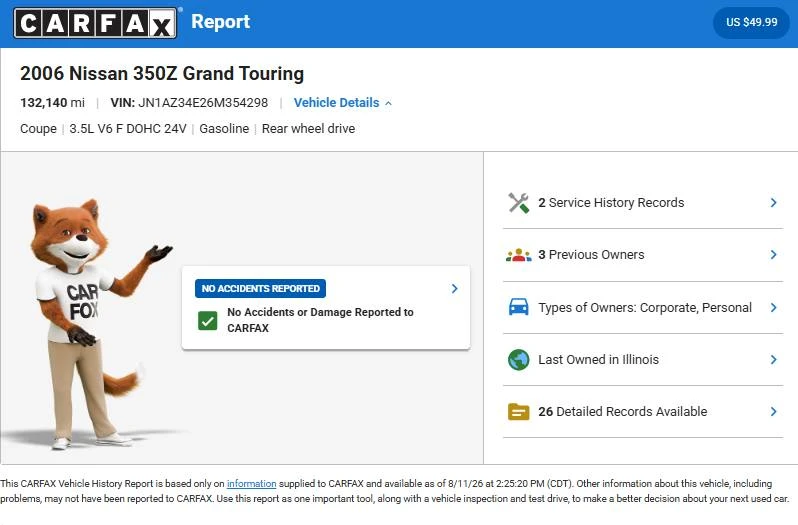Click the Report header text
Image resolution: width=798 pixels, height=525 pixels.
click(x=220, y=22)
